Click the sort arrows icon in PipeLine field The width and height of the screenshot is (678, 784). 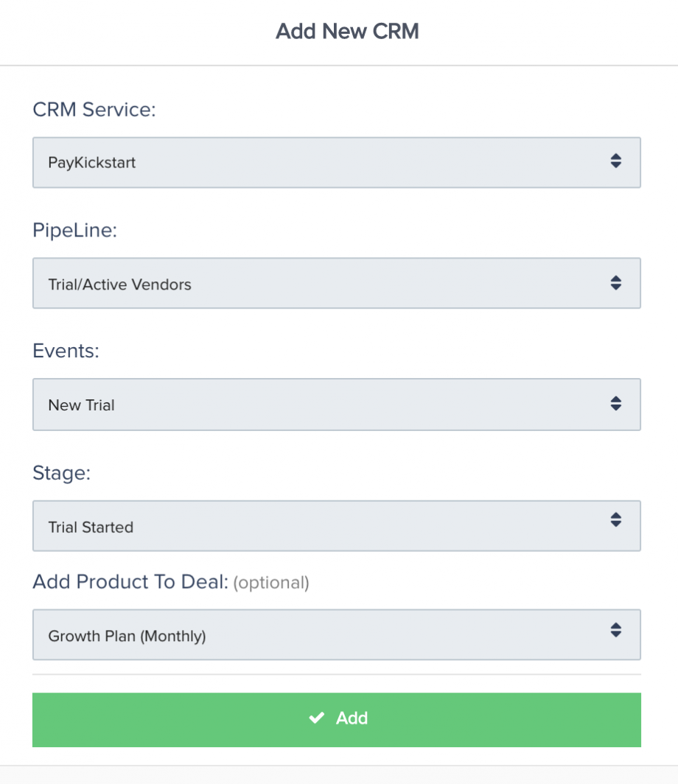coord(616,282)
